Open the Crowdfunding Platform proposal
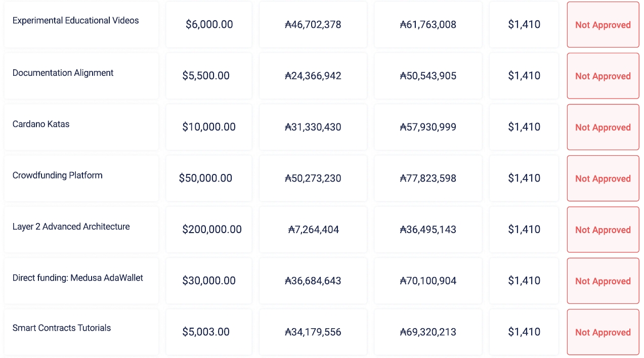The width and height of the screenshot is (644, 358). point(57,175)
